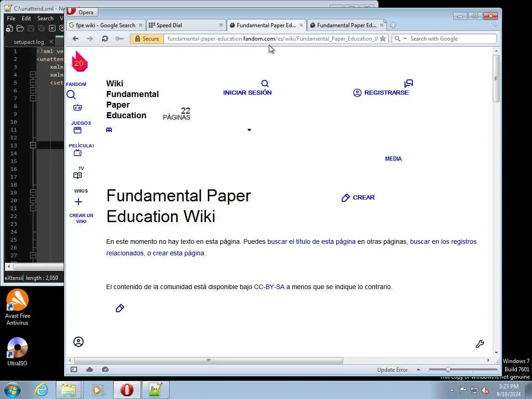This screenshot has width=532, height=399.
Task: Click the wrench tools icon
Action: [480, 344]
